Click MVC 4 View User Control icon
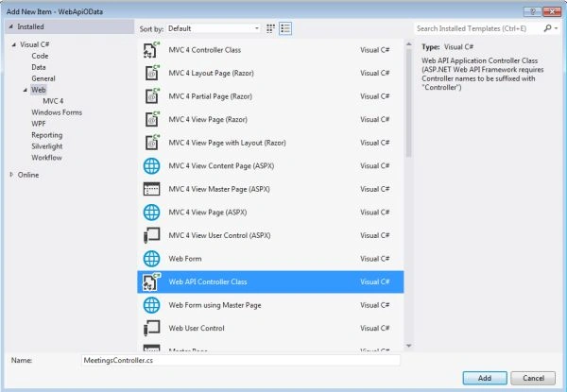Image resolution: width=567 pixels, height=392 pixels. pos(151,235)
